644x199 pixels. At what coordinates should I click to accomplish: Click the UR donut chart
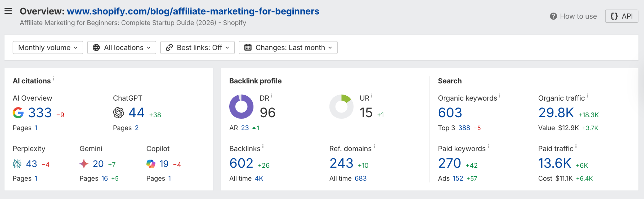click(341, 107)
